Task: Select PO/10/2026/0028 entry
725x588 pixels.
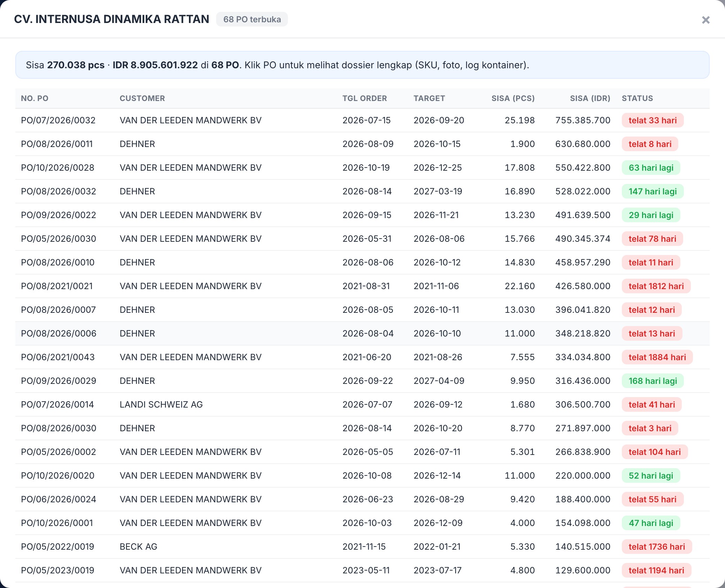Action: 362,168
